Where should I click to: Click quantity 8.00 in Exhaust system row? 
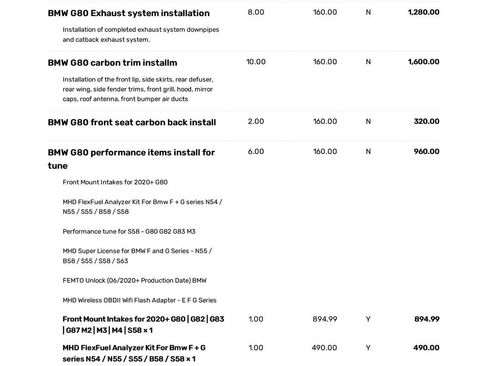click(256, 12)
